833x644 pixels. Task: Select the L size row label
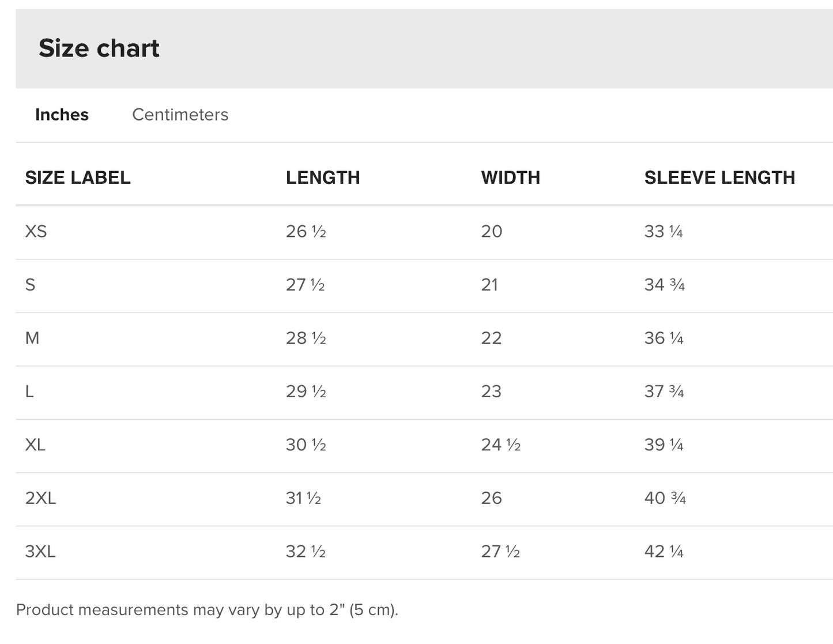pyautogui.click(x=29, y=392)
